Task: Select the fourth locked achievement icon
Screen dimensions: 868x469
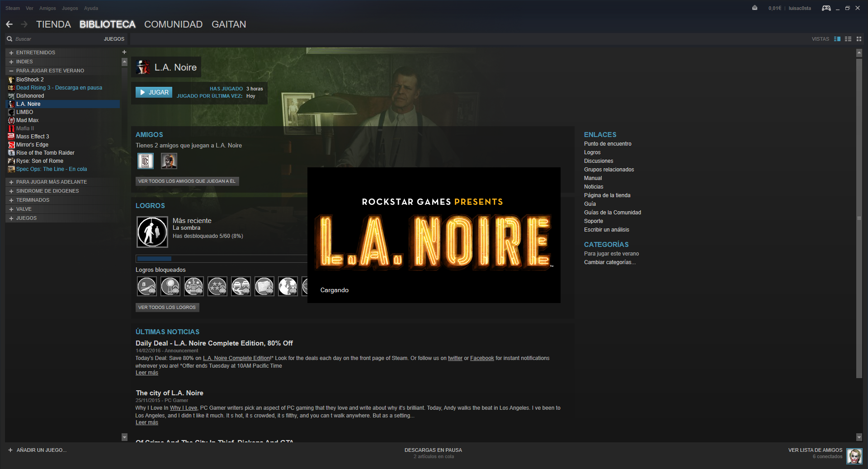Action: [x=217, y=286]
